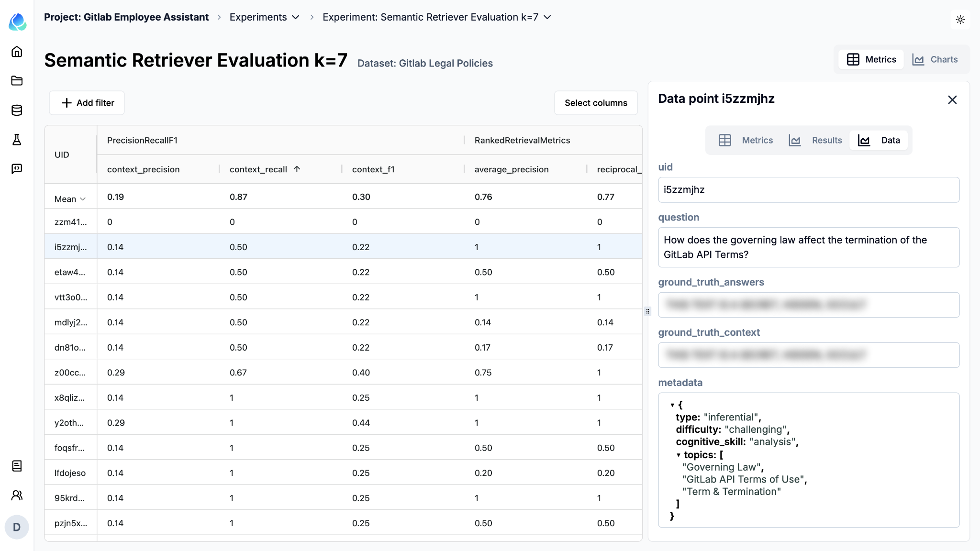Image resolution: width=980 pixels, height=551 pixels.
Task: Grab the panel resize drag handle
Action: coord(647,311)
